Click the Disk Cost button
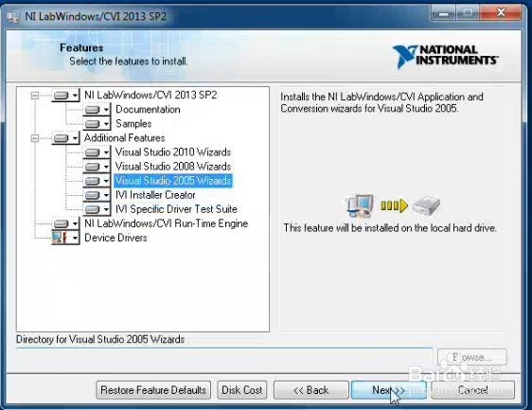Viewport: 532px width, 410px height. (242, 390)
